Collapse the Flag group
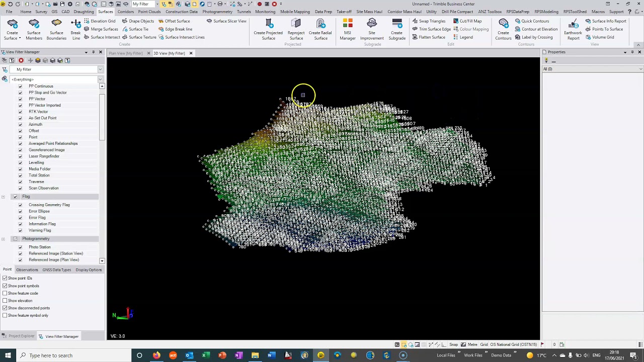Image resolution: width=644 pixels, height=362 pixels. point(4,197)
